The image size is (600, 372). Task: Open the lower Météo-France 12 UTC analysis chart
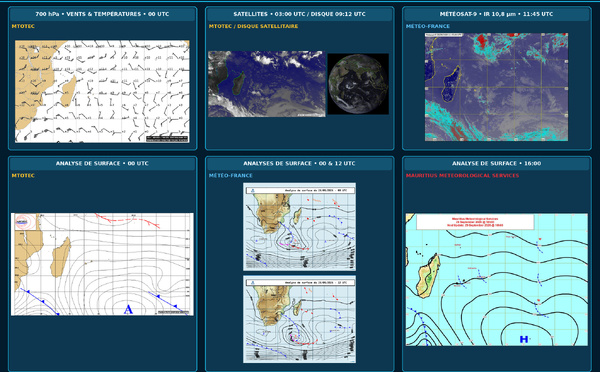tap(300, 319)
